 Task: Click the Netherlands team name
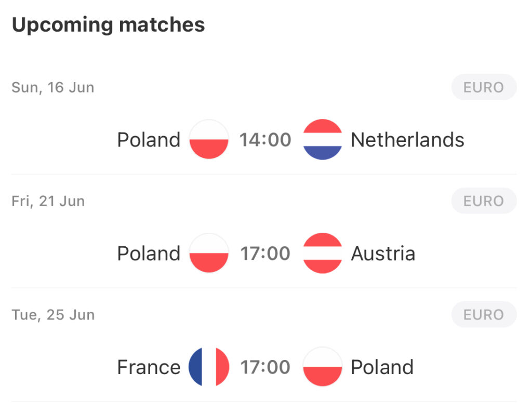pyautogui.click(x=407, y=139)
